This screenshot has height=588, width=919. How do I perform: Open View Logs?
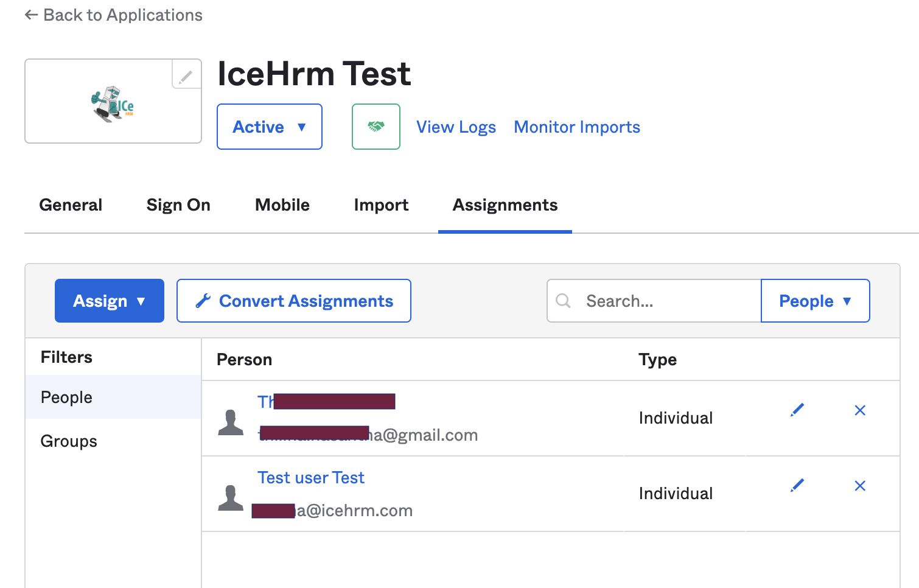[x=456, y=127]
